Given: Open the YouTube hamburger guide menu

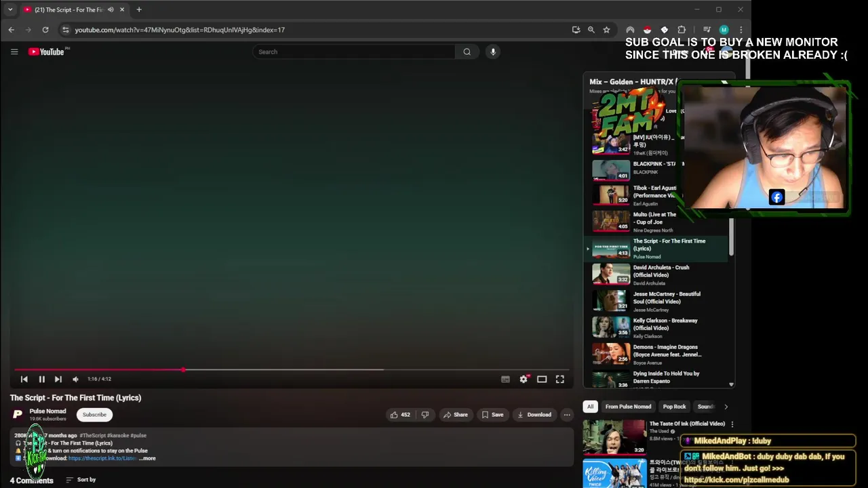Looking at the screenshot, I should click(x=14, y=52).
